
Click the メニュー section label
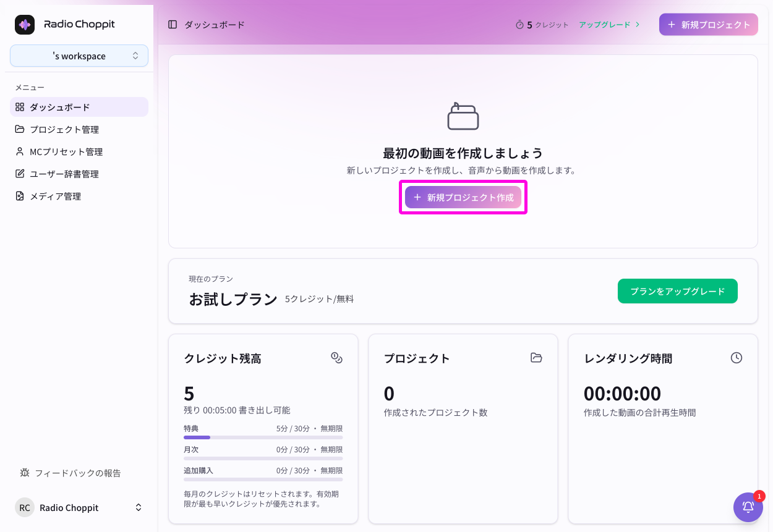click(x=30, y=87)
